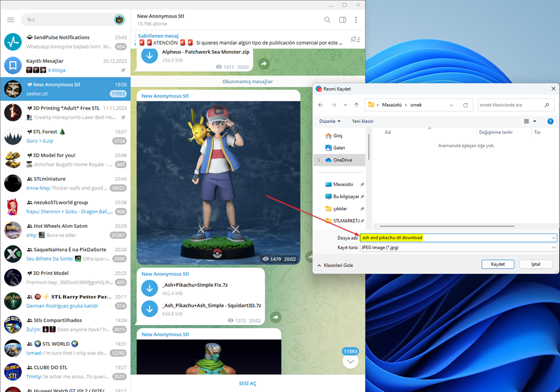Open the Sabitlenen mesaj pinned message
This screenshot has height=392, width=560.
click(240, 39)
